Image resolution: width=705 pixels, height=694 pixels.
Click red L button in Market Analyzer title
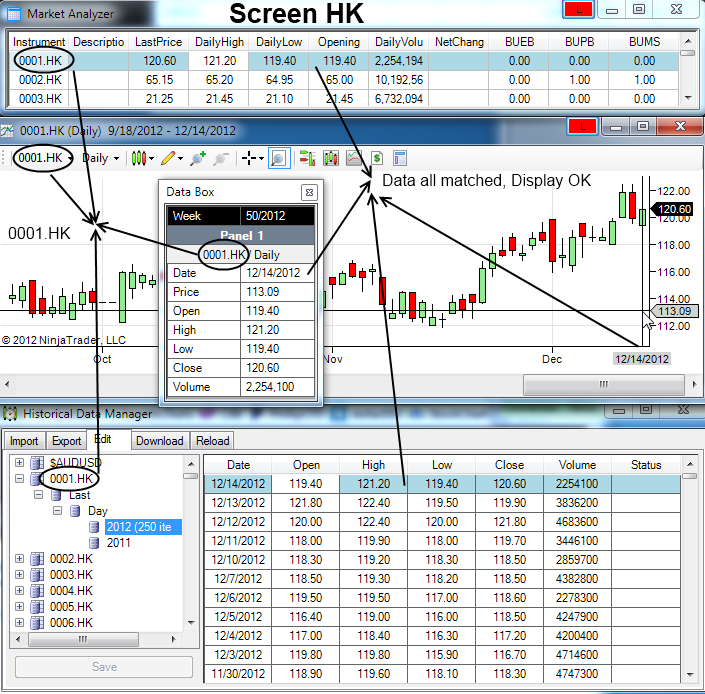coord(579,9)
